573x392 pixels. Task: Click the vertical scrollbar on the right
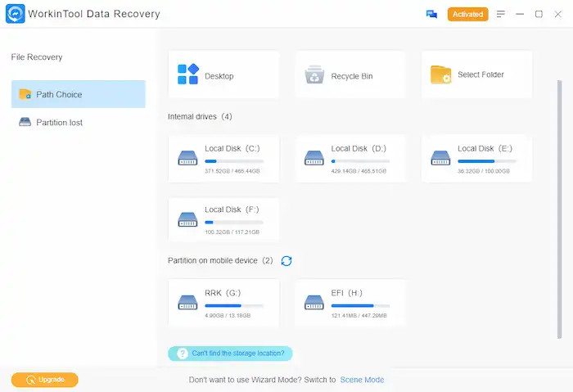click(559, 210)
